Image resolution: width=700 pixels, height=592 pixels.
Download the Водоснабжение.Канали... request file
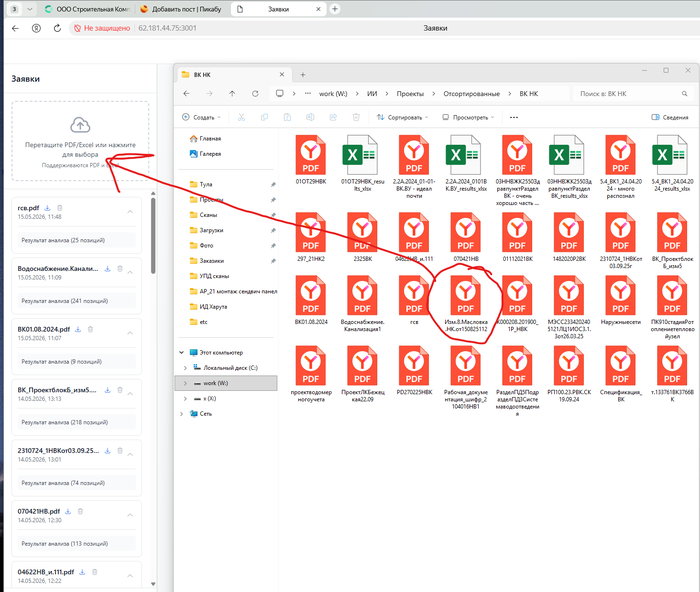point(108,269)
